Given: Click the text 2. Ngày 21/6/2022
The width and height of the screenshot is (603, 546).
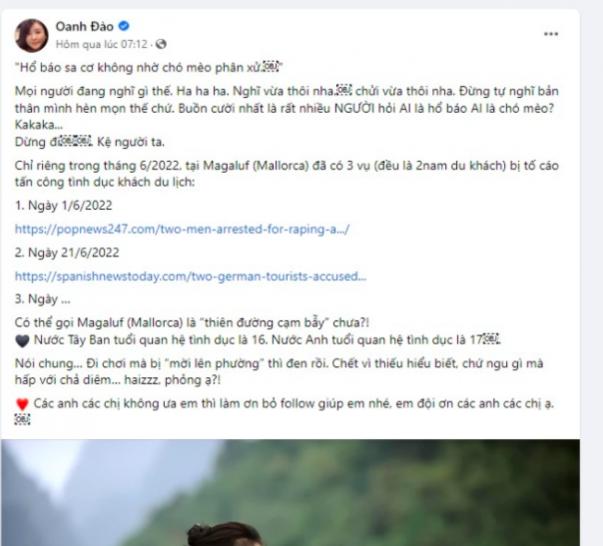Looking at the screenshot, I should [x=67, y=253].
